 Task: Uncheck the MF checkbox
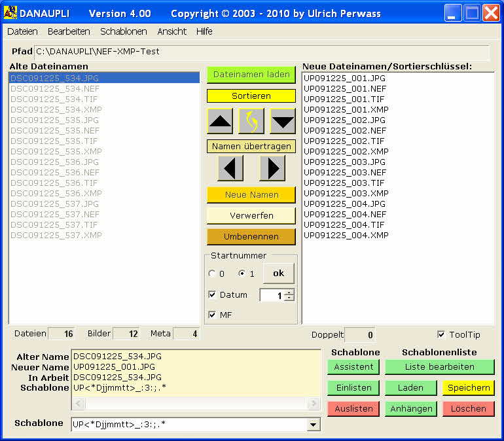click(212, 315)
